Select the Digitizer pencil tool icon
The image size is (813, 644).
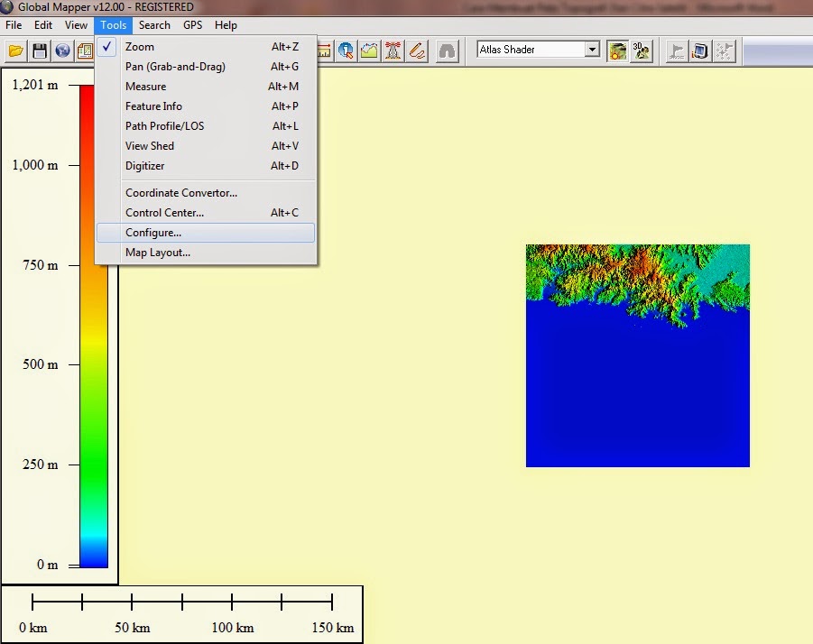417,51
